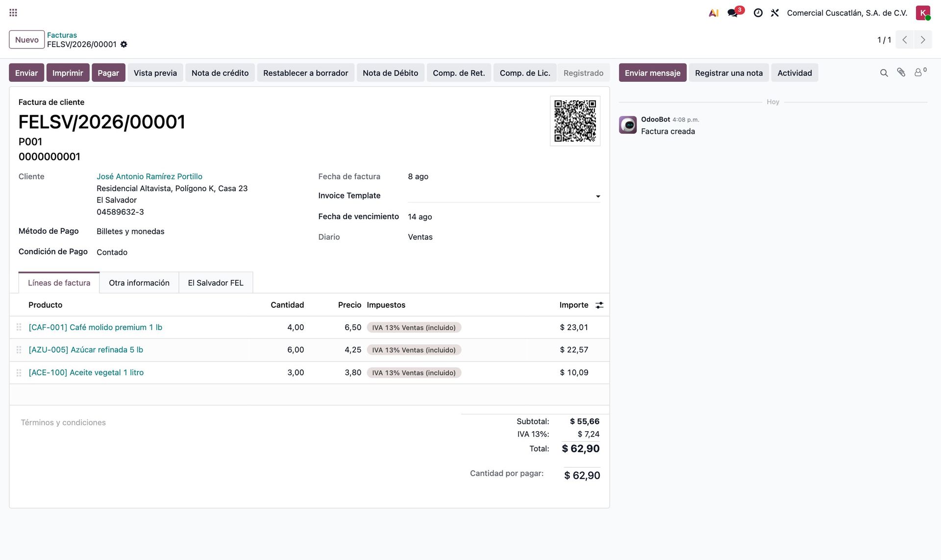Viewport: 941px width, 560px height.
Task: Click the Cantidad column header
Action: [287, 305]
